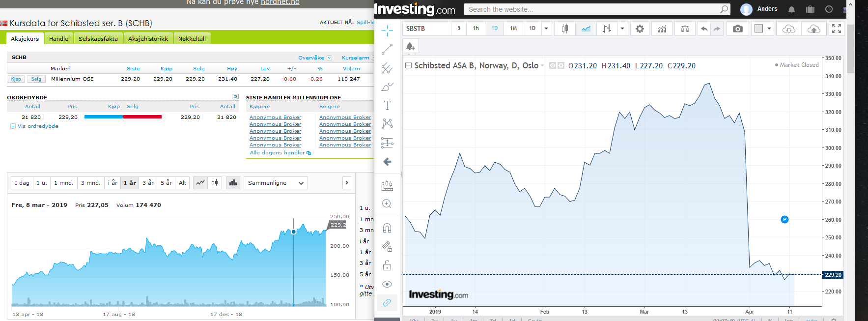Open the indicators menu in Investing toolbar
This screenshot has width=868, height=321.
[662, 29]
